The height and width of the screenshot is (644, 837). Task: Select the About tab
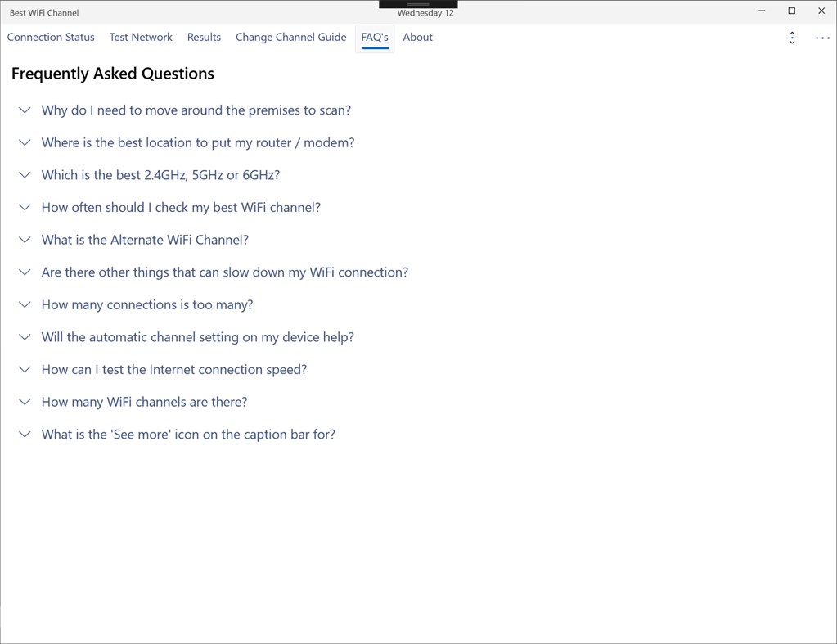tap(417, 38)
